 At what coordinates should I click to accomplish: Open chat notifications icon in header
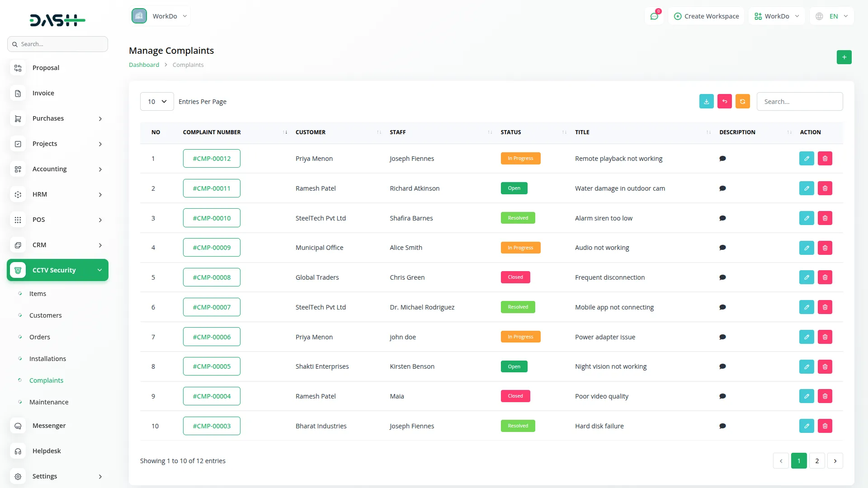[654, 16]
